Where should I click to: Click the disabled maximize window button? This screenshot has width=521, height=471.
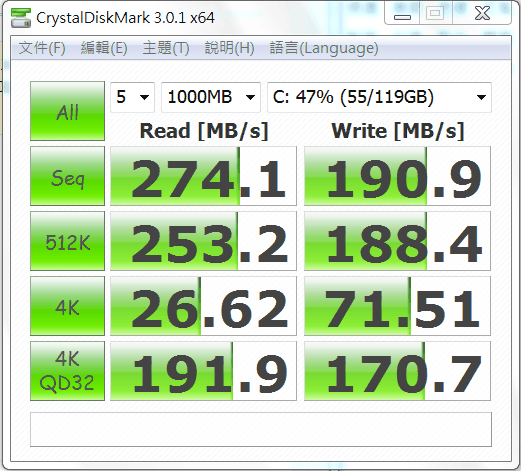435,13
